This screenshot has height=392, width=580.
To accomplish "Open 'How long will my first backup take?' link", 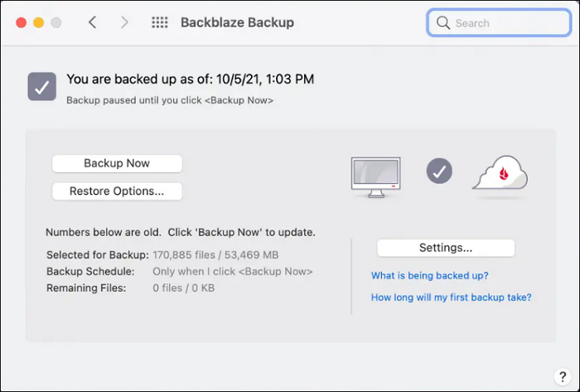I will click(452, 298).
